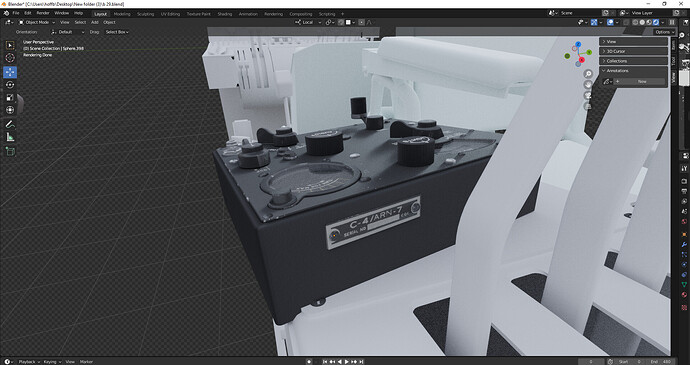Open the Local transform orientation dropdown
Image resolution: width=690 pixels, height=365 pixels.
tap(308, 22)
